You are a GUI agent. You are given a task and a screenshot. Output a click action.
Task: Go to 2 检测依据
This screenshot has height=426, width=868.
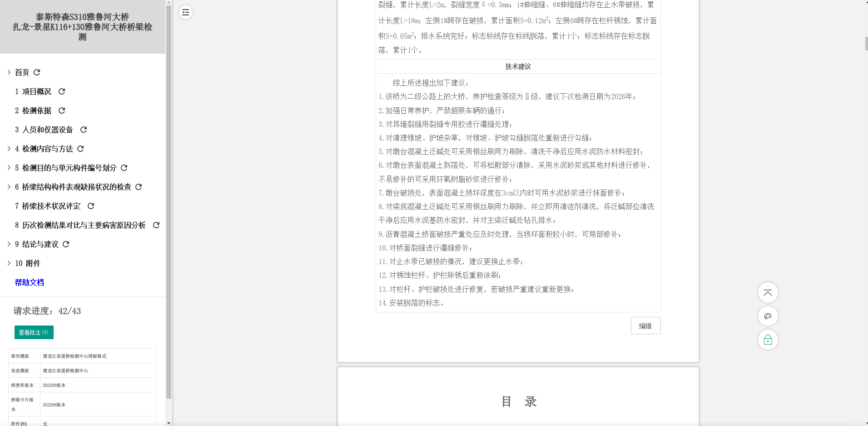pyautogui.click(x=33, y=110)
